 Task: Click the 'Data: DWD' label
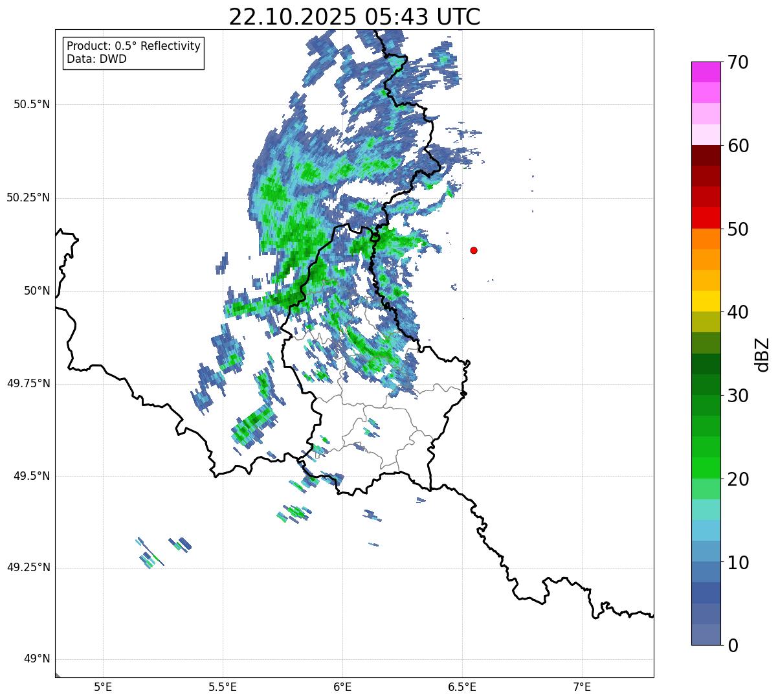tap(97, 59)
